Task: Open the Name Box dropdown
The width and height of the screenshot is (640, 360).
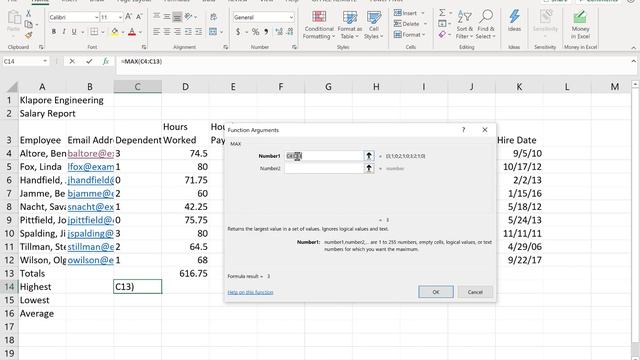Action: point(45,61)
